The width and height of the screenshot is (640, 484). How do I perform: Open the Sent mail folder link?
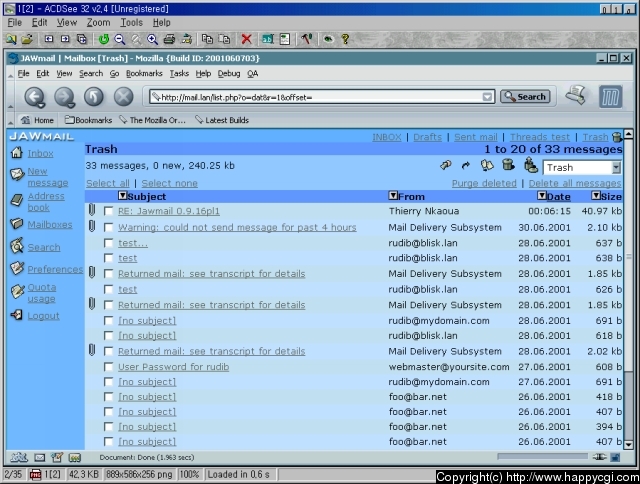point(476,137)
